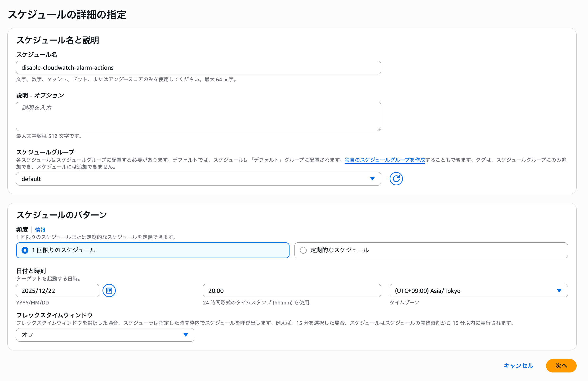Viewport: 588px width, 381px height.
Task: Click the description textarea resize handle
Action: pos(379,129)
